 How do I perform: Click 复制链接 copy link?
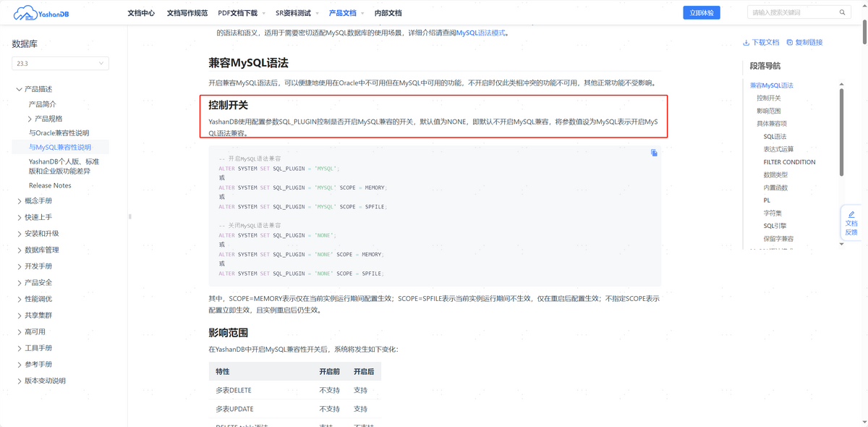[x=804, y=42]
